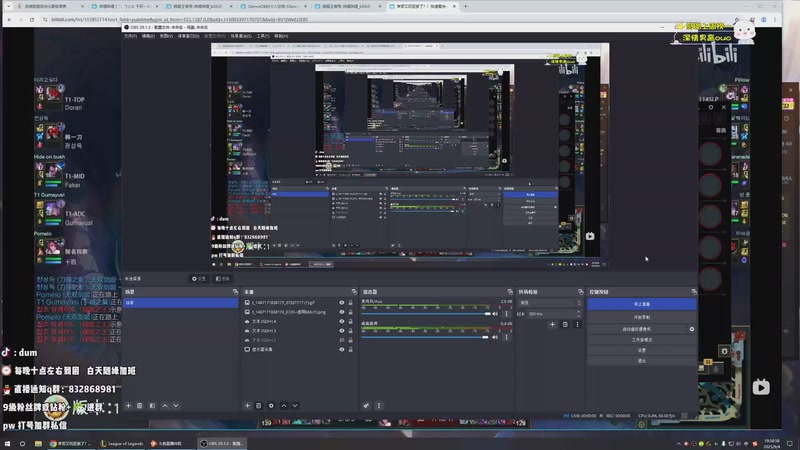
Task: Hide the first .gif source via eye icon
Action: (341, 303)
